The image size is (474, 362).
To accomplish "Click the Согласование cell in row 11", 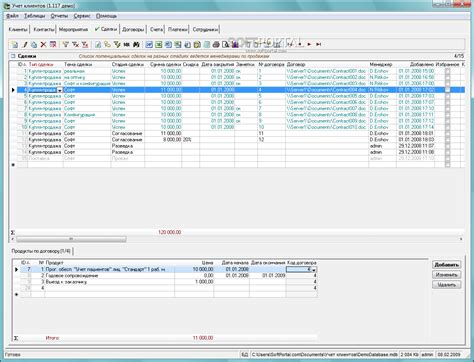I will pyautogui.click(x=128, y=133).
